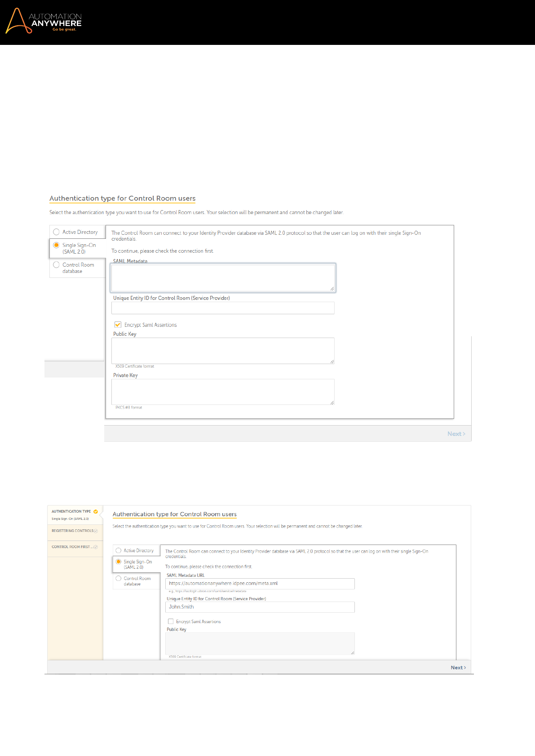Uncheck the checked Encrypt Saml Assertions box
This screenshot has width=535, height=756.
coord(118,325)
